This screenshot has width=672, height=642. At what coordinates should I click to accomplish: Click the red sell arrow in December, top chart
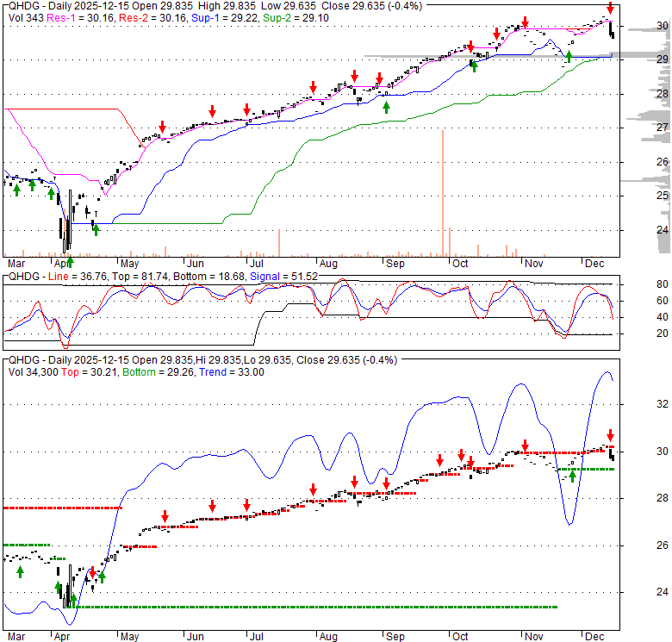tap(610, 10)
